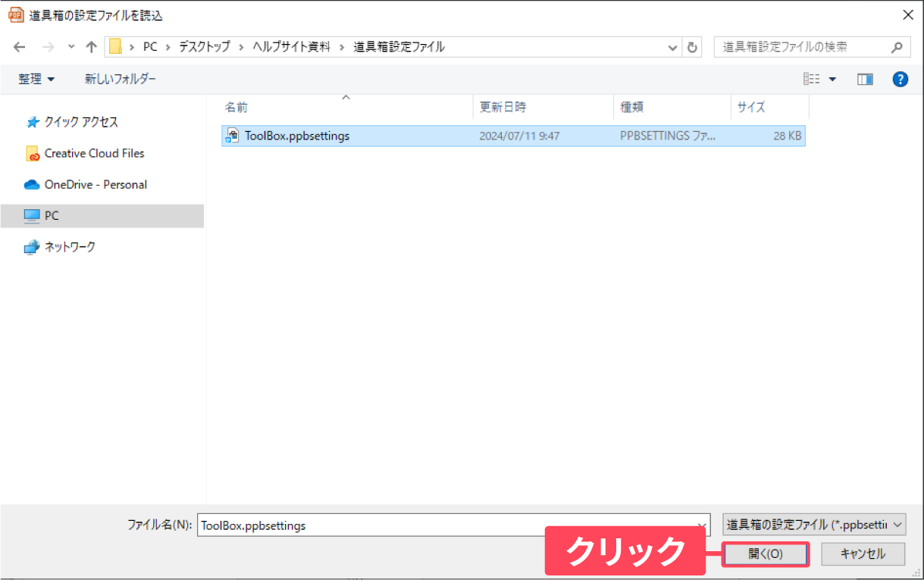The width and height of the screenshot is (924, 580).
Task: Select OneDrive - Personal in the sidebar
Action: (96, 184)
